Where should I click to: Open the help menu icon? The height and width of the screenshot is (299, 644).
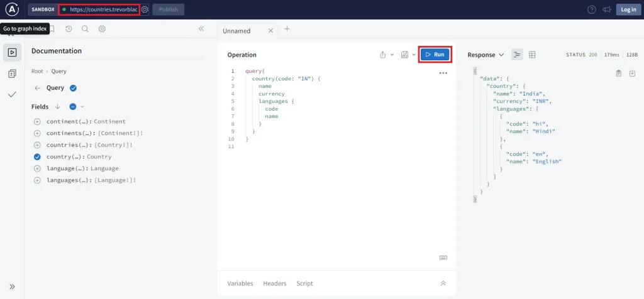pyautogui.click(x=591, y=9)
